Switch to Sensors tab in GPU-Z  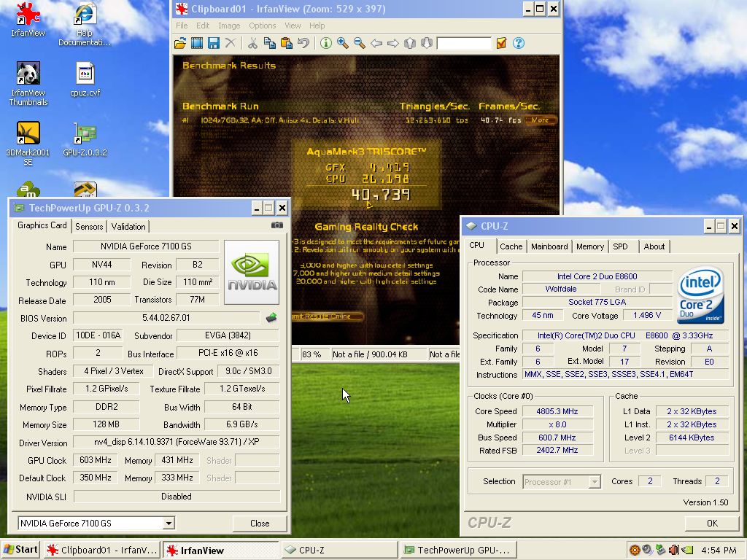(x=88, y=227)
